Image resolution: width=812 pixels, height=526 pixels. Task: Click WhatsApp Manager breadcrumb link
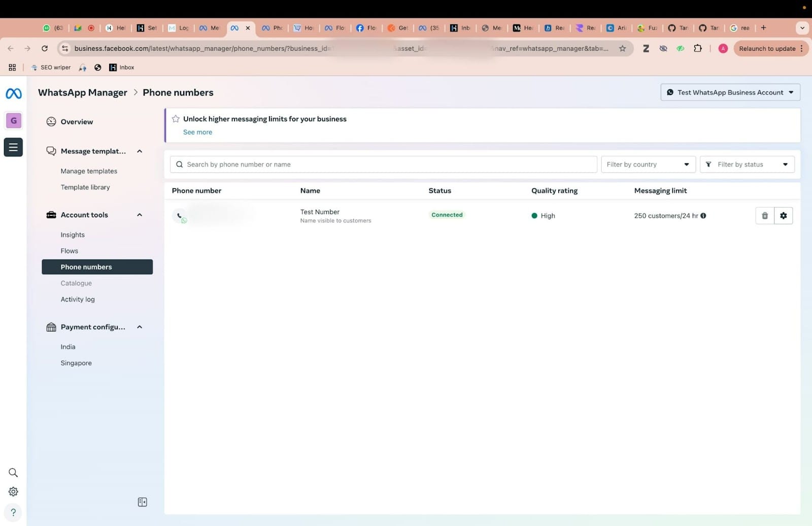point(83,92)
